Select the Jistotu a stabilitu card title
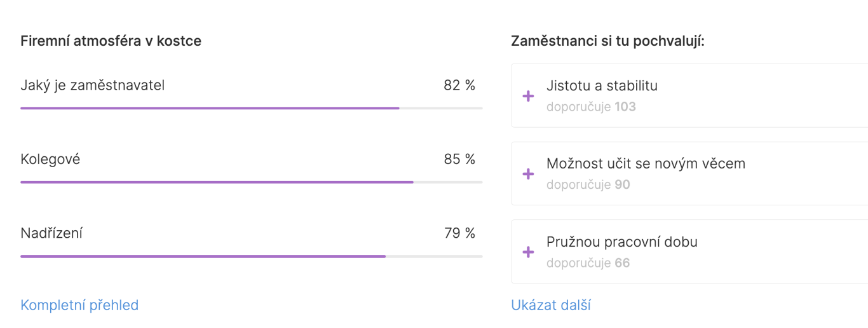Image resolution: width=868 pixels, height=328 pixels. (x=602, y=86)
